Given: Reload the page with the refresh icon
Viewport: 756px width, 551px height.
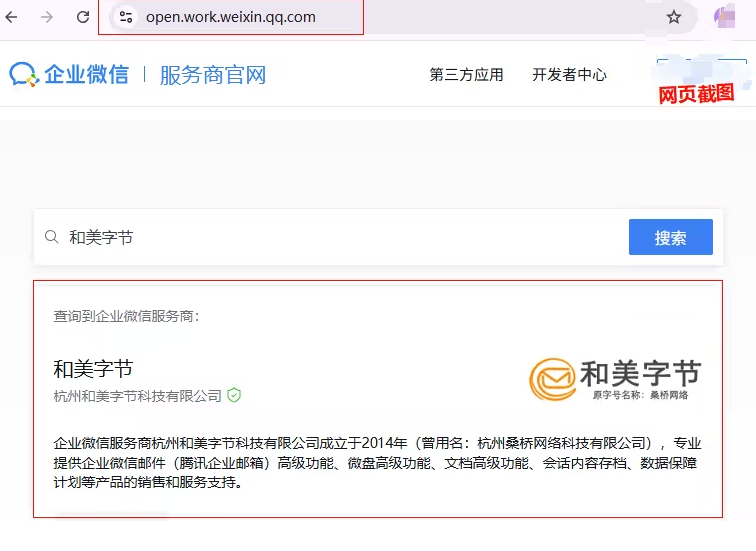Looking at the screenshot, I should point(83,17).
